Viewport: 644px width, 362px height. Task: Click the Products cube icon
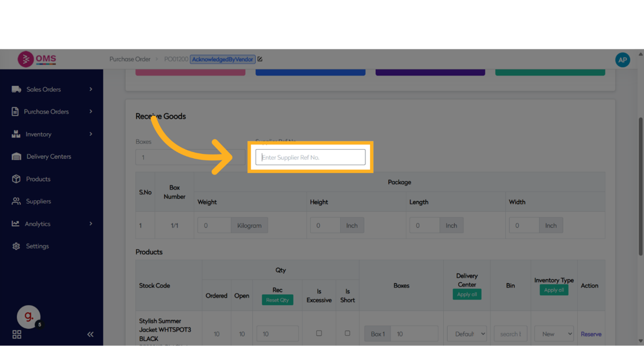(16, 179)
